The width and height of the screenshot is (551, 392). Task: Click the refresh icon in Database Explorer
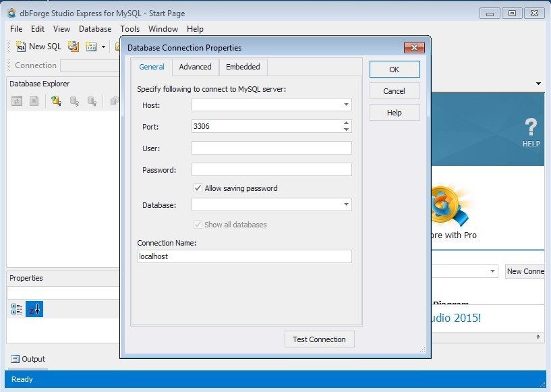[16, 101]
